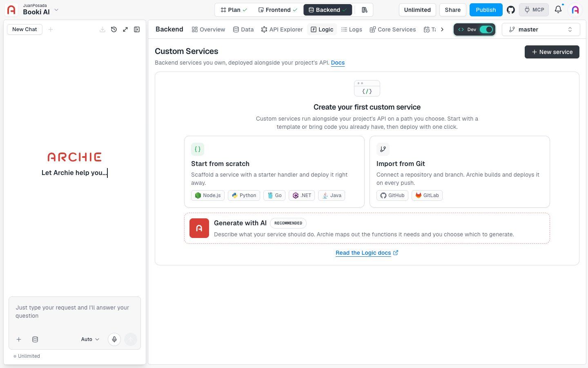The image size is (588, 368).
Task: Show more backend tabs with chevron
Action: pyautogui.click(x=442, y=29)
